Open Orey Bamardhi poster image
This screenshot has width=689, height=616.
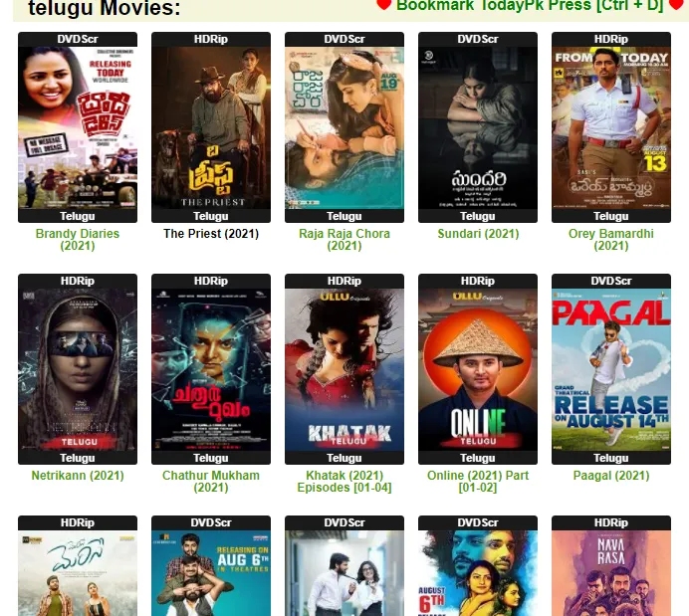click(x=611, y=127)
